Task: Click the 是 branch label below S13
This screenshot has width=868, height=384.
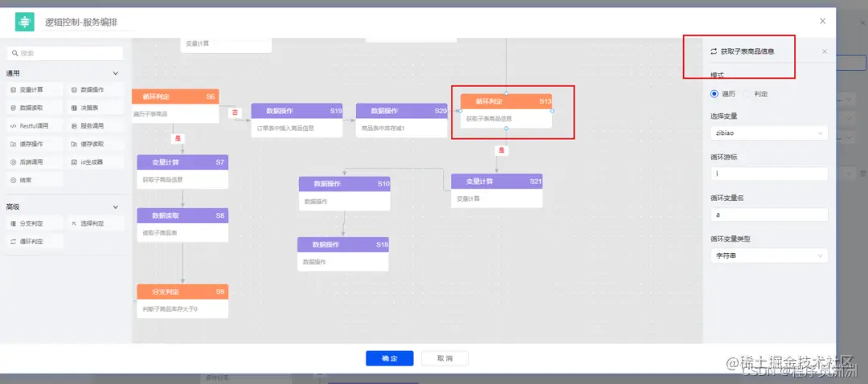Action: [x=502, y=150]
